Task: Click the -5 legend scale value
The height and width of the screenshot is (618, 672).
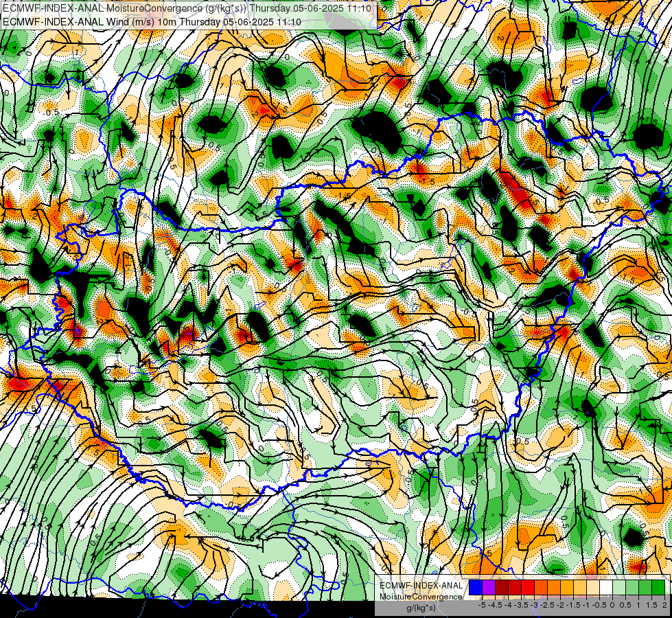Action: [x=482, y=605]
